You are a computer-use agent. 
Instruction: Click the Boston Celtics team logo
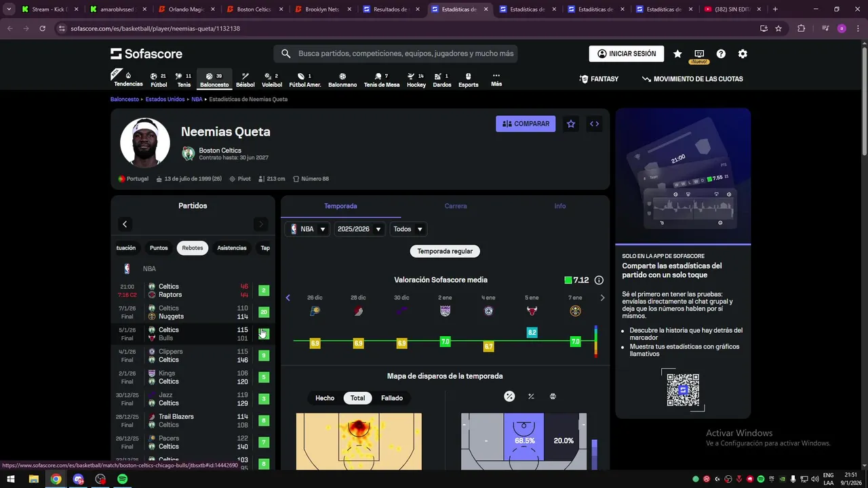click(x=189, y=154)
